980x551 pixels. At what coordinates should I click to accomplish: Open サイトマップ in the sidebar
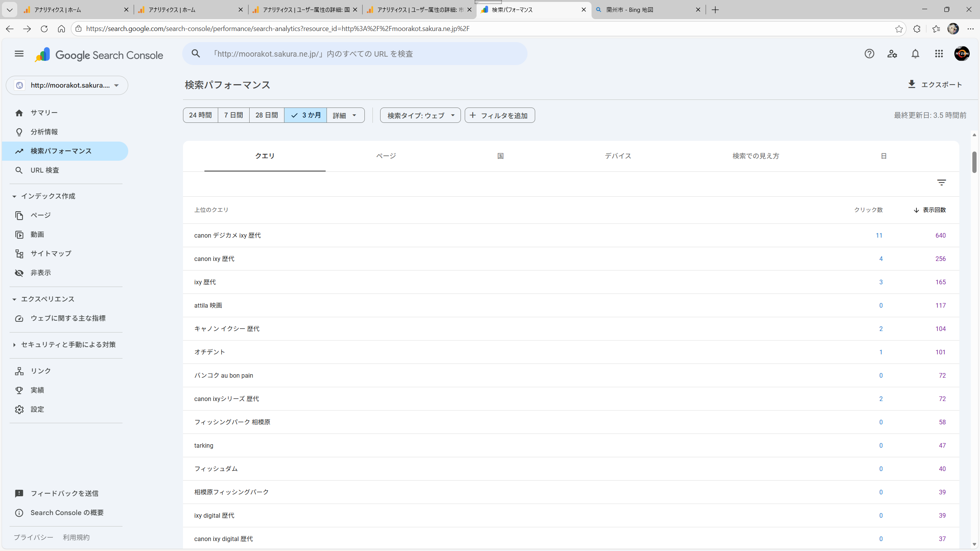51,253
